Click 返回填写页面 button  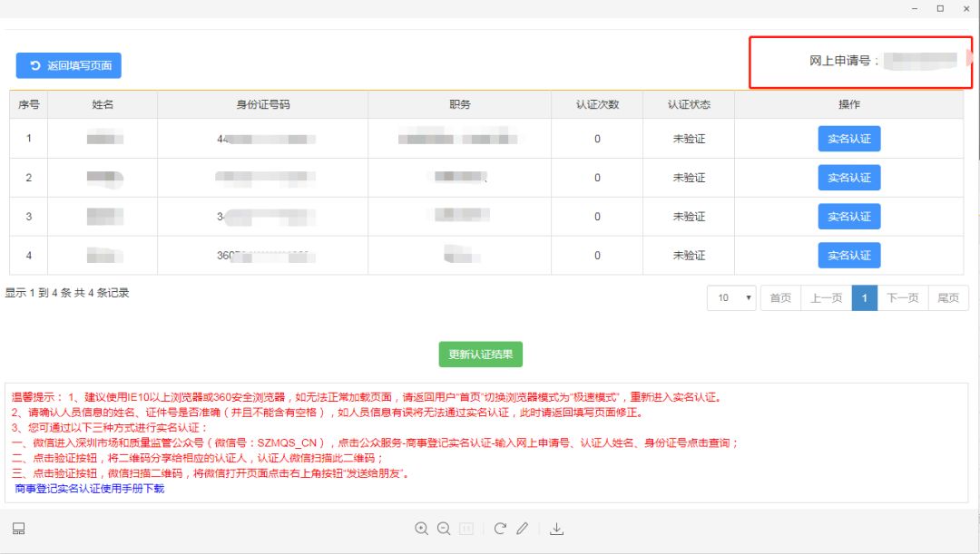point(69,65)
